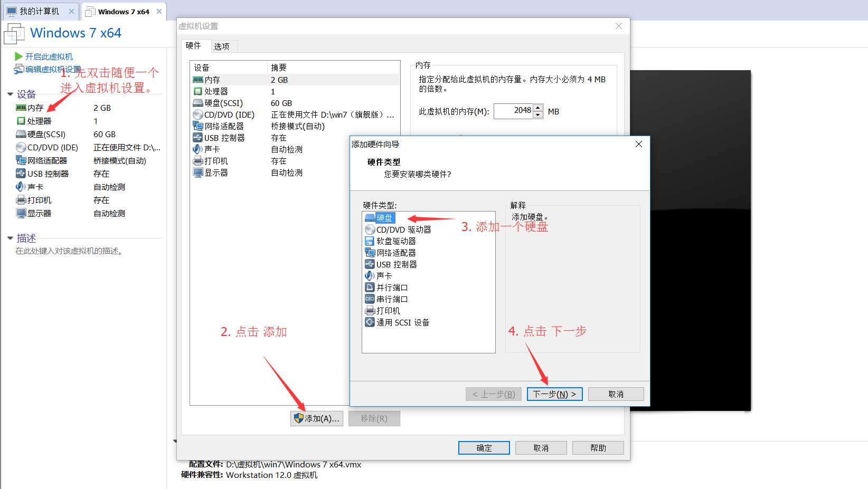Close the add hardware wizard dialog
The width and height of the screenshot is (868, 489).
[x=639, y=144]
